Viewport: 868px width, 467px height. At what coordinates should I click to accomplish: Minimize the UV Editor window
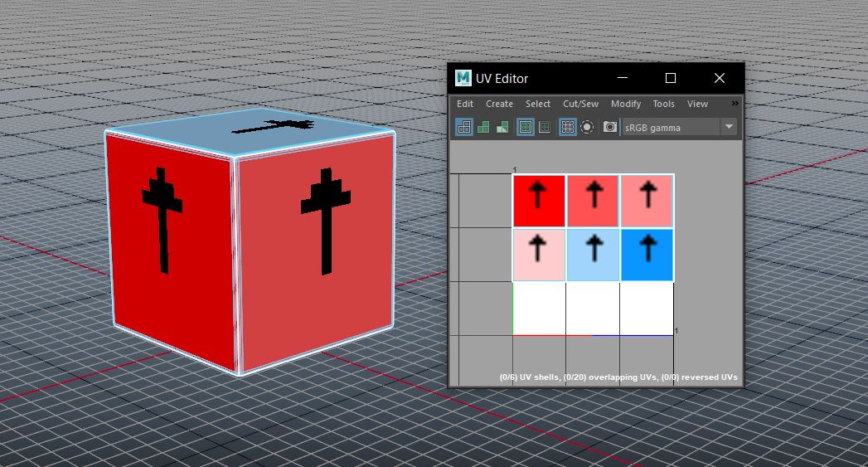[623, 78]
